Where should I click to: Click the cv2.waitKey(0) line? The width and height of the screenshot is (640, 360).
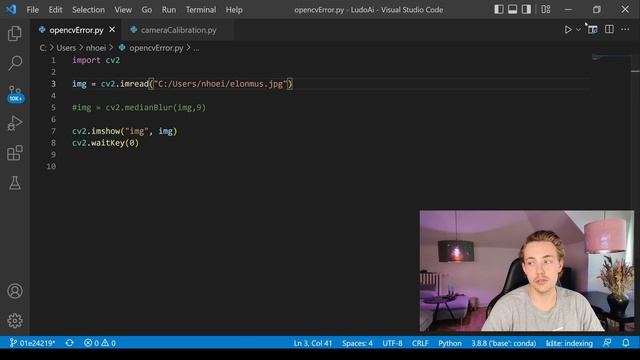coord(105,143)
